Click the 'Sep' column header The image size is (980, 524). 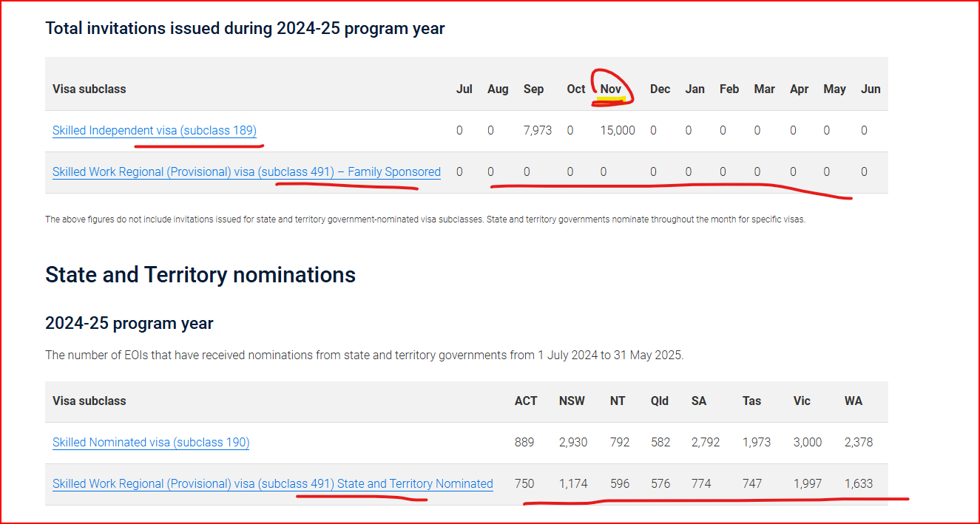[x=533, y=89]
